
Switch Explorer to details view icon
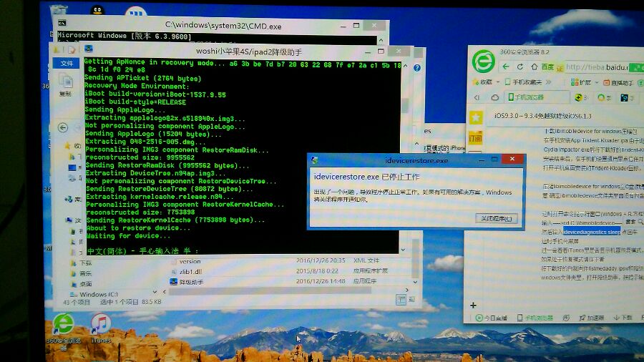(401, 300)
